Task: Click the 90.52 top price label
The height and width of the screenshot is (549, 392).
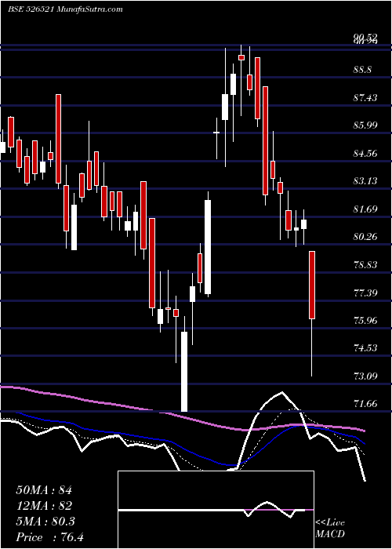Action: 365,36
